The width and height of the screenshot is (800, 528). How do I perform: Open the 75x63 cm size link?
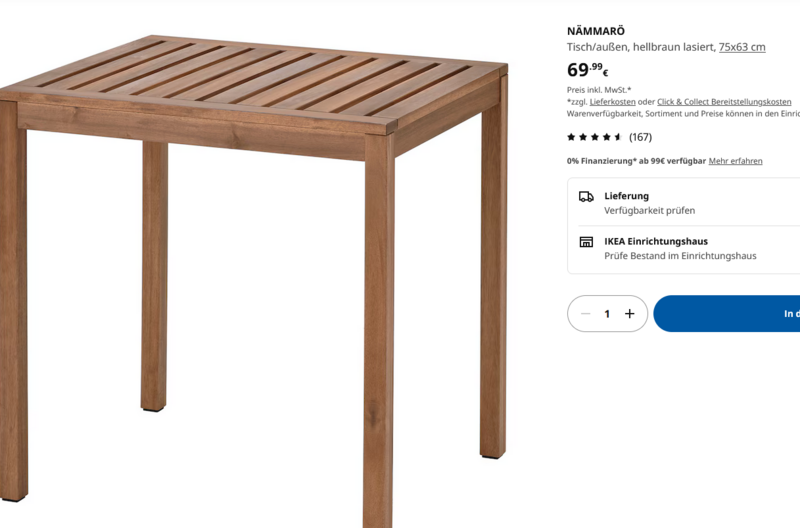pyautogui.click(x=742, y=47)
